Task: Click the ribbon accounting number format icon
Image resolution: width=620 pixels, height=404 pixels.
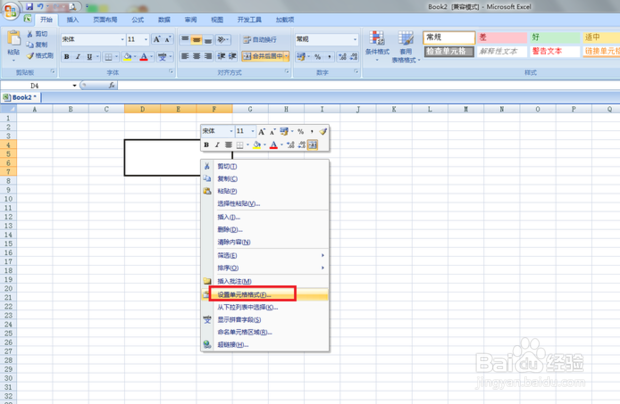Action: pyautogui.click(x=301, y=57)
